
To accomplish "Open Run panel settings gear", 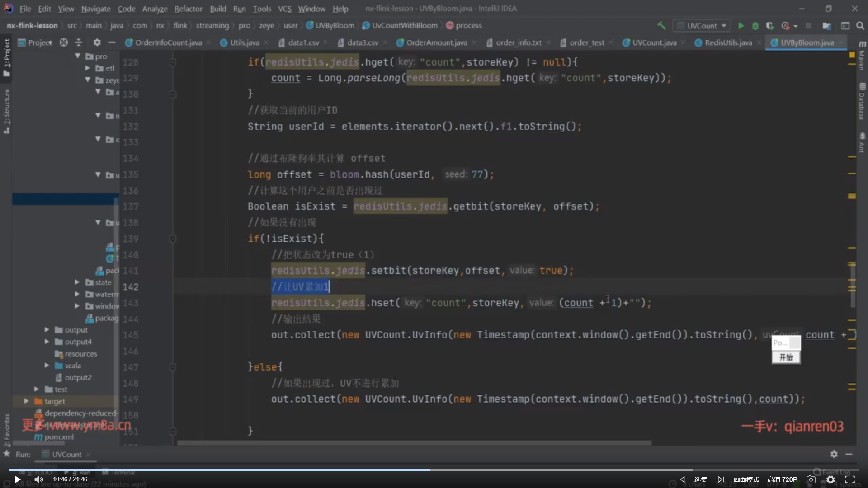I will (x=834, y=454).
